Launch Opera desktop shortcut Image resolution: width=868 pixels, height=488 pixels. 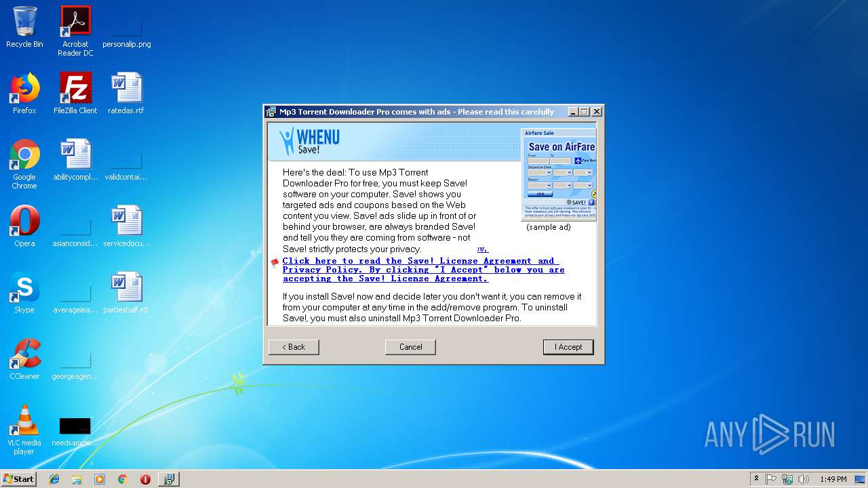24,226
